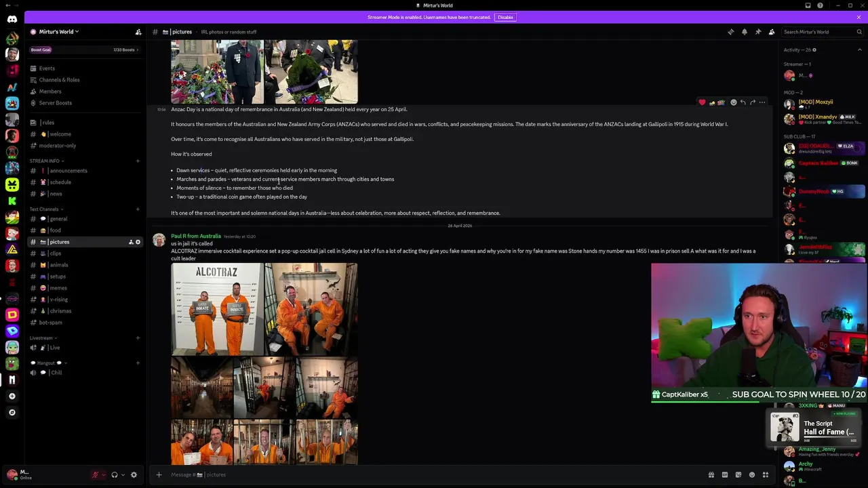Image resolution: width=868 pixels, height=488 pixels.
Task: Open the announcements channel
Action: pyautogui.click(x=85, y=171)
